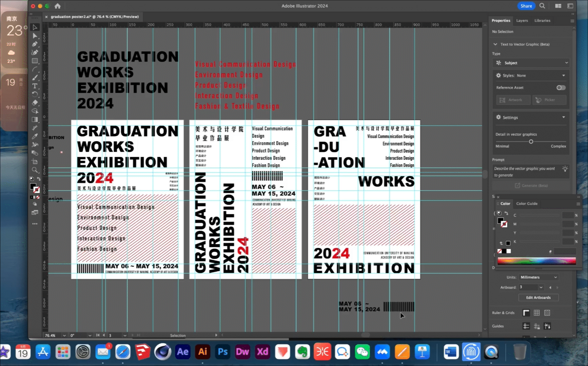Open the Subject type dropdown
Image resolution: width=588 pixels, height=366 pixels.
pos(530,63)
